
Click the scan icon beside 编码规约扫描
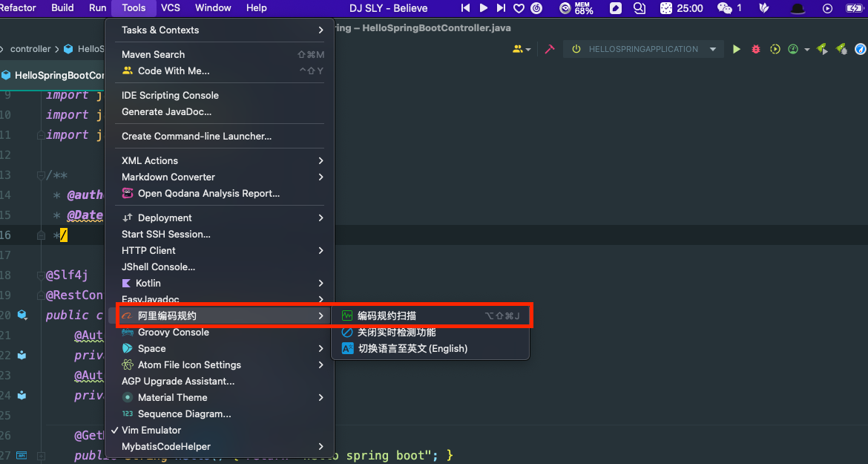[347, 316]
